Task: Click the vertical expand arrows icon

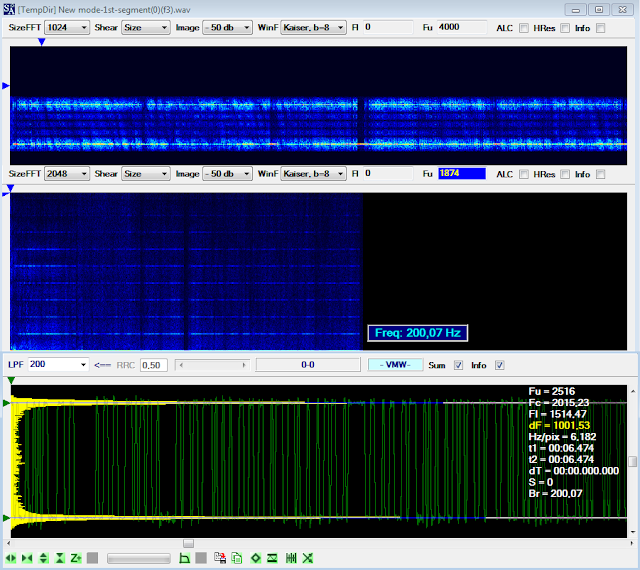Action: tap(44, 558)
